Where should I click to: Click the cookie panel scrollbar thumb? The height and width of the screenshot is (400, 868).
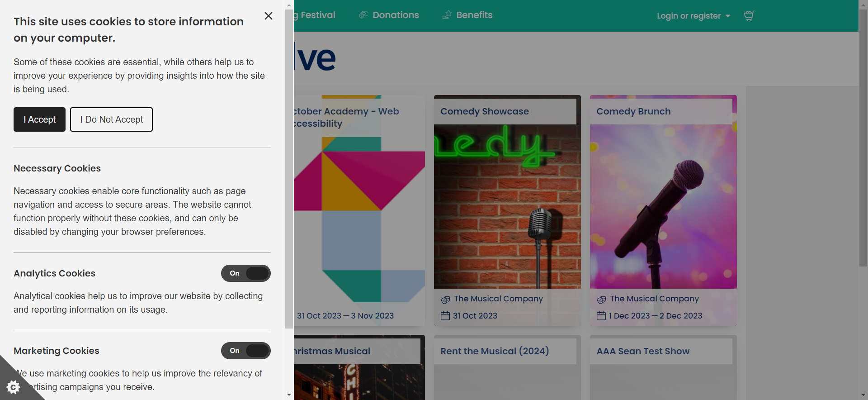click(289, 168)
